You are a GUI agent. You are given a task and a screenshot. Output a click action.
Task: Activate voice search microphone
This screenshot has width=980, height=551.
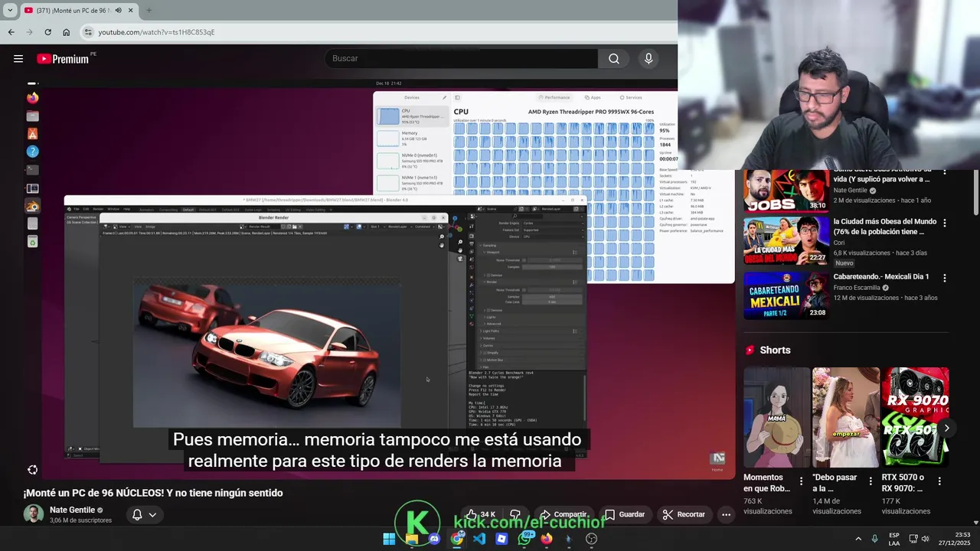pyautogui.click(x=648, y=59)
